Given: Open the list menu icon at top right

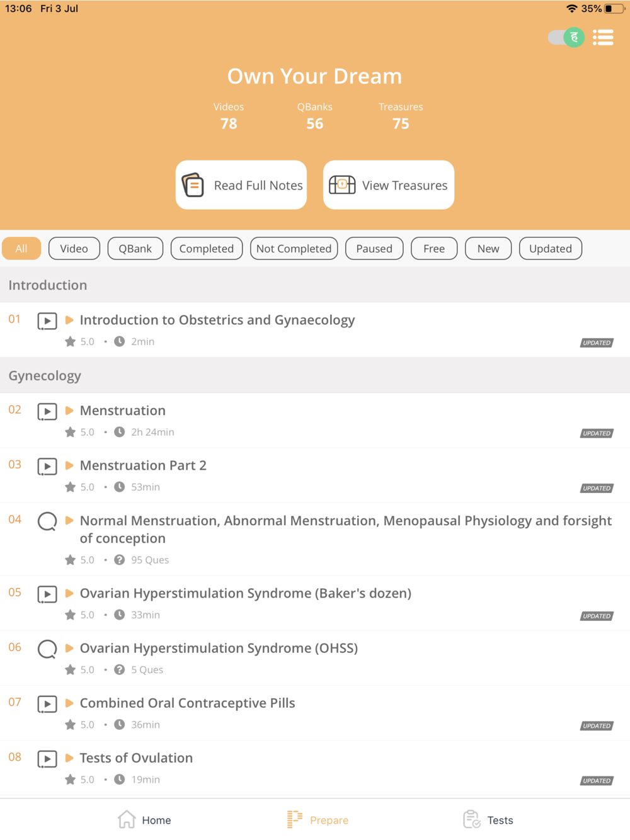Looking at the screenshot, I should tap(603, 38).
